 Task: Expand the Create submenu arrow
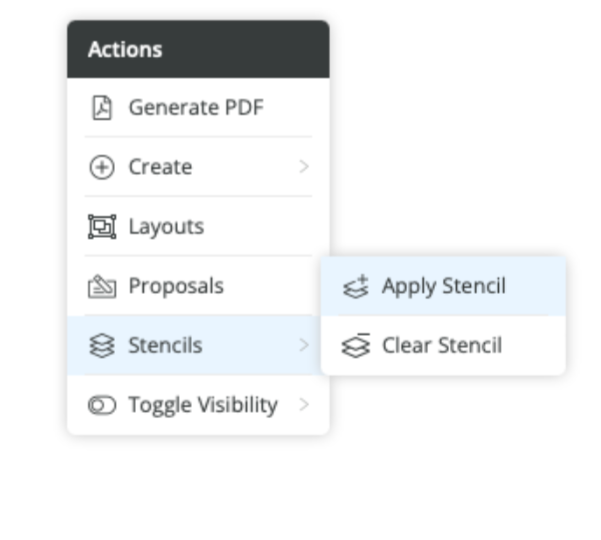coord(304,167)
